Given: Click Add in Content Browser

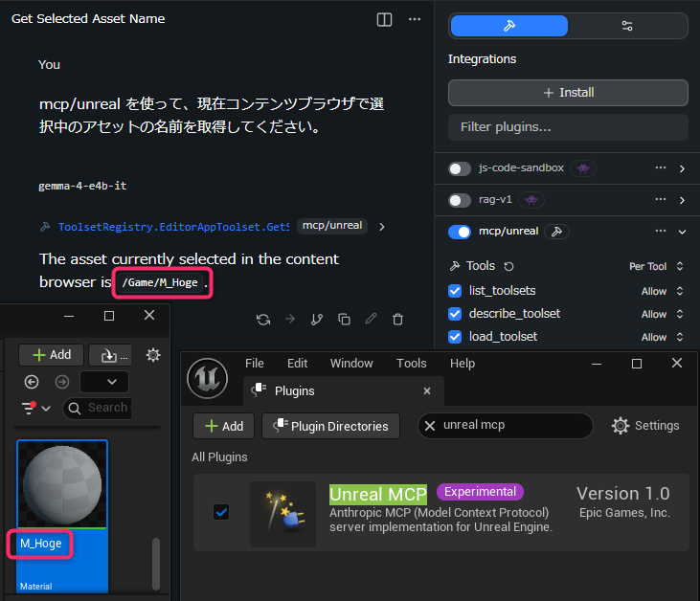Looking at the screenshot, I should [52, 355].
